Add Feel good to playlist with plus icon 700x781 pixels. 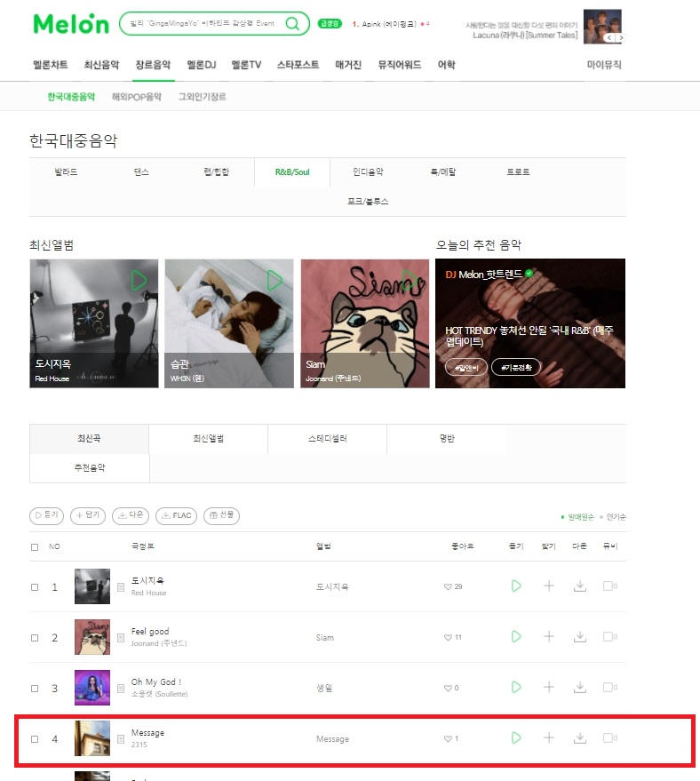549,636
